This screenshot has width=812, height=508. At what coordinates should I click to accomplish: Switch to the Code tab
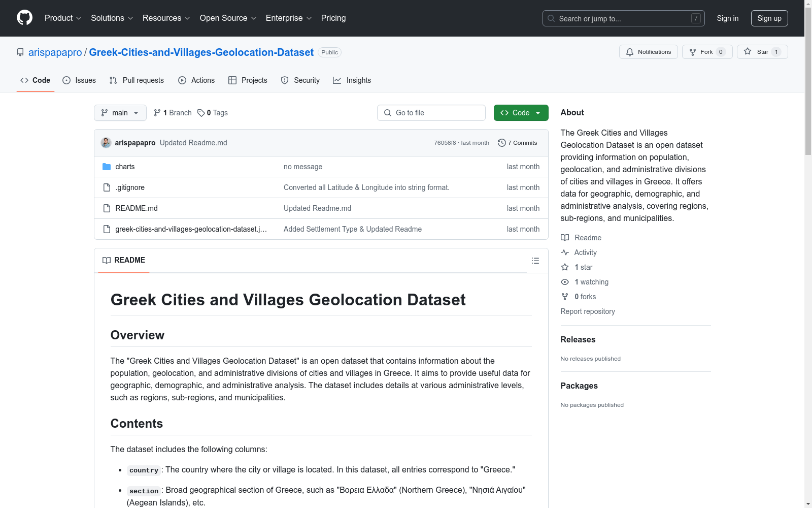point(36,80)
